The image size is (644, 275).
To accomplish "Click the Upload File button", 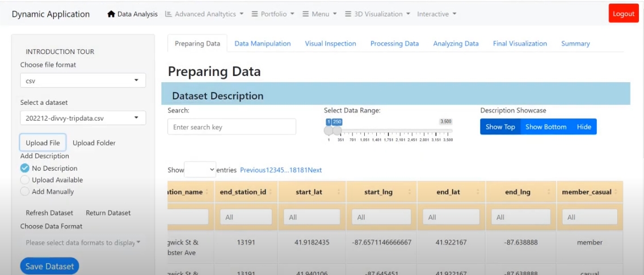I will (x=43, y=143).
